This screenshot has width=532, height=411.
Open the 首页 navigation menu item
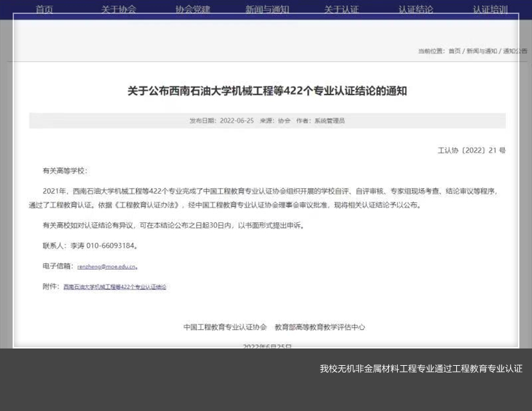(45, 9)
